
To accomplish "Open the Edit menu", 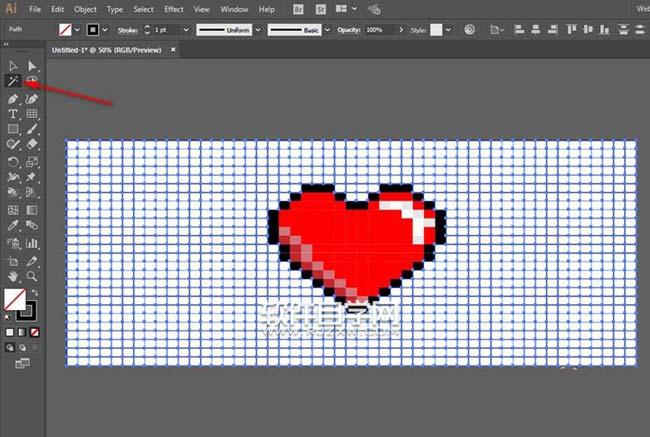I will tap(57, 9).
